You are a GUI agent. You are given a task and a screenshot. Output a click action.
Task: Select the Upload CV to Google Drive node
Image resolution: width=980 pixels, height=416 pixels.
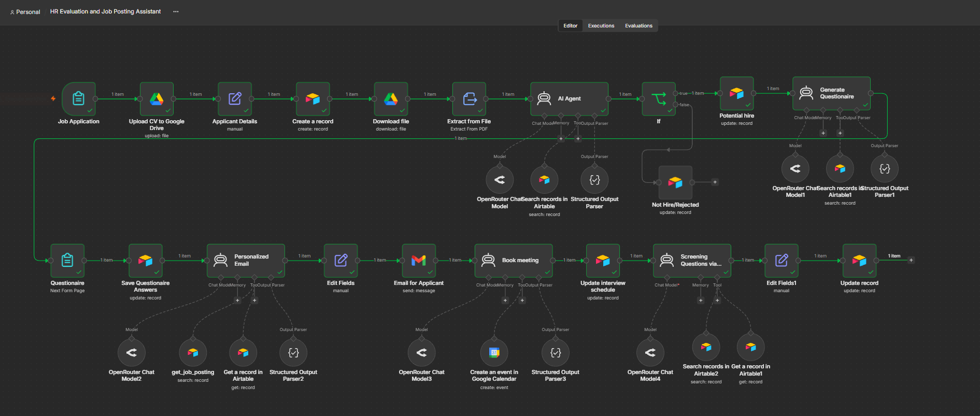(157, 98)
